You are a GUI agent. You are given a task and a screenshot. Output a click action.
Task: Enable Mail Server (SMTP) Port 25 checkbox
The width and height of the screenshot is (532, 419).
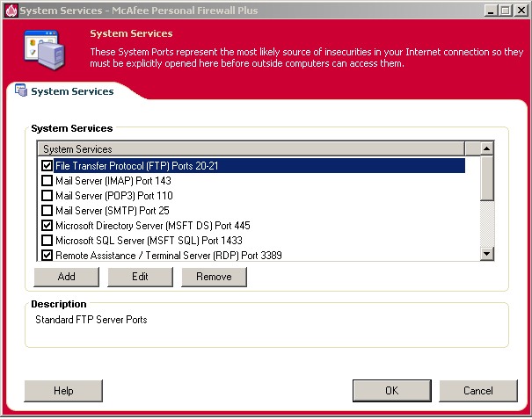47,211
